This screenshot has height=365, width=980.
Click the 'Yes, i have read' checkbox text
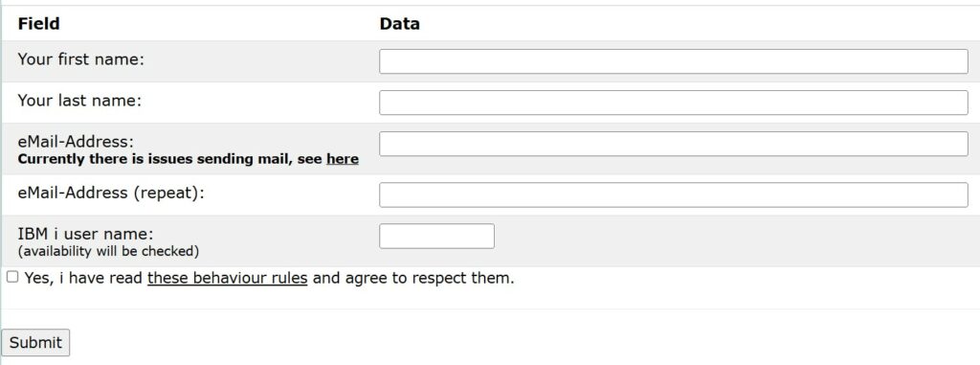[84, 278]
